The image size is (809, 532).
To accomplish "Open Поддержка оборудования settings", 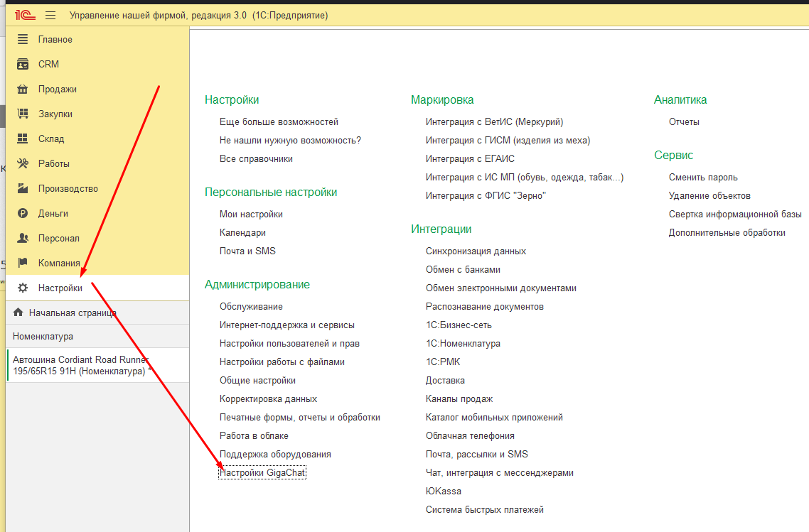I will click(x=275, y=454).
